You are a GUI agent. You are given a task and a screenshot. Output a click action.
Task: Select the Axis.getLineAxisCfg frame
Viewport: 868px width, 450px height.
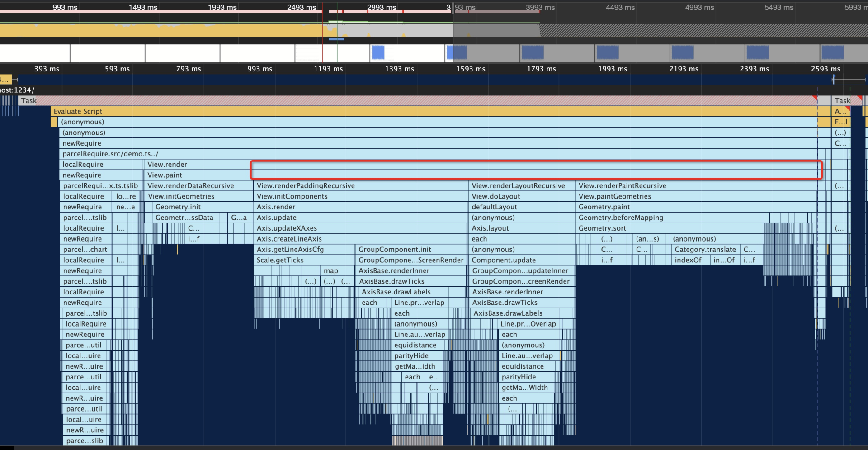tap(304, 250)
